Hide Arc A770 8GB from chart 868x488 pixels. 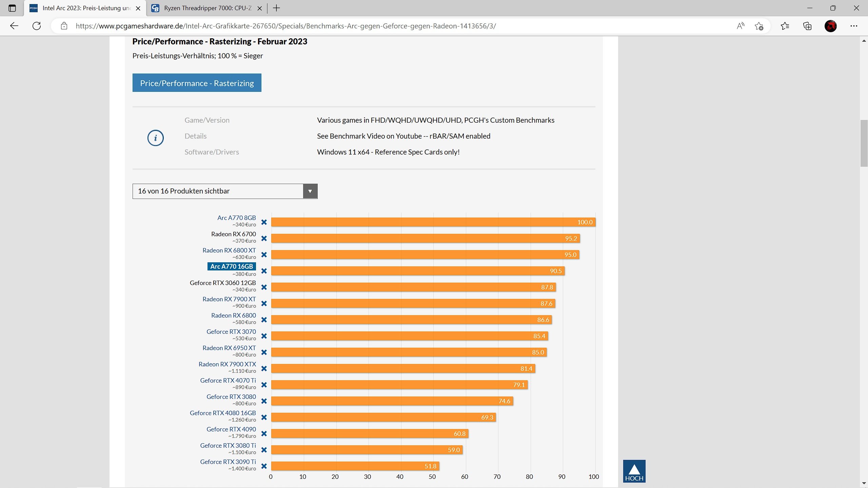(264, 222)
